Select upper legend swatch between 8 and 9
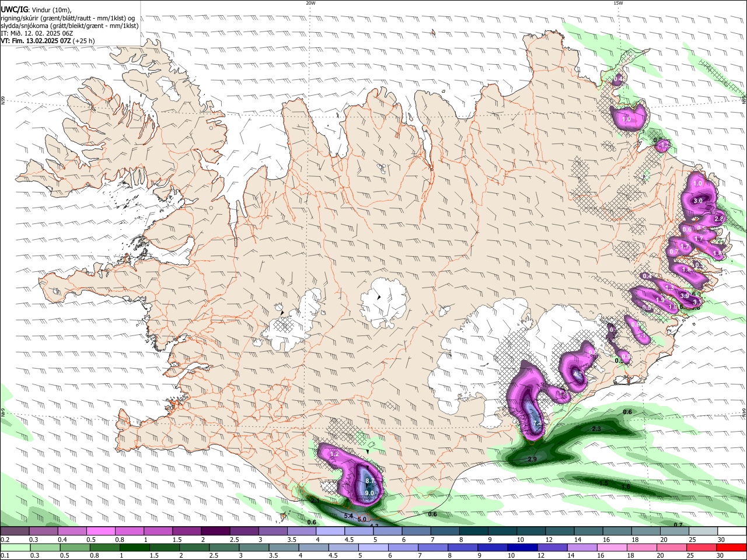Screen dimensions: 747x560 (x=474, y=531)
